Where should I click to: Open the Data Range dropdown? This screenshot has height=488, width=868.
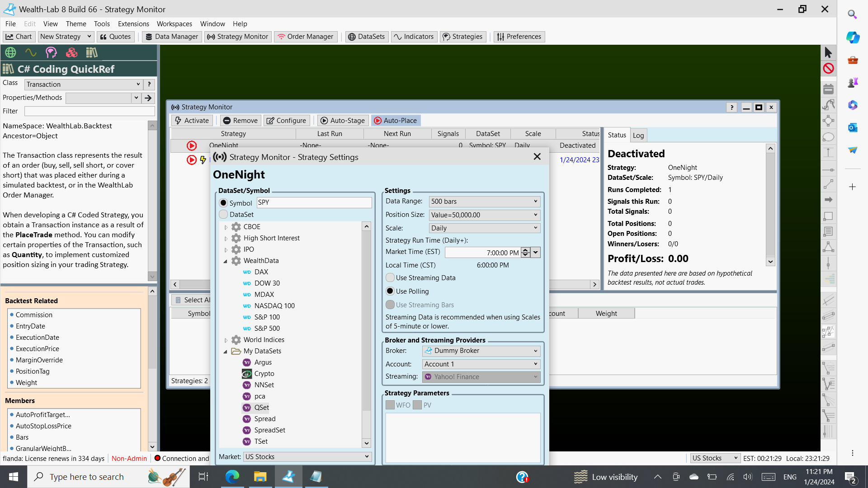pos(484,202)
